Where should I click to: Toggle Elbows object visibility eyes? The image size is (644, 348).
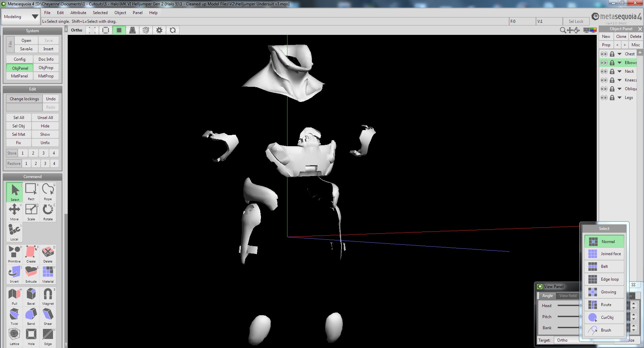click(x=604, y=63)
